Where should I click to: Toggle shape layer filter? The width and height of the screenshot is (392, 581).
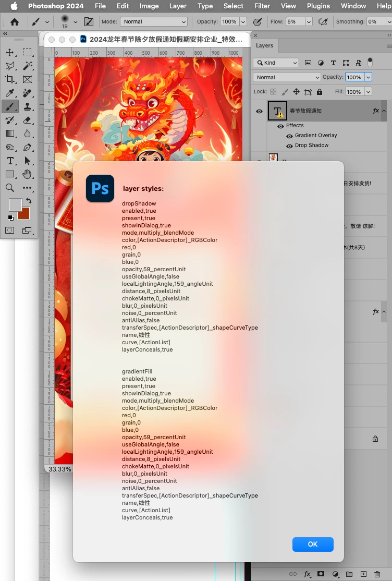coord(346,63)
